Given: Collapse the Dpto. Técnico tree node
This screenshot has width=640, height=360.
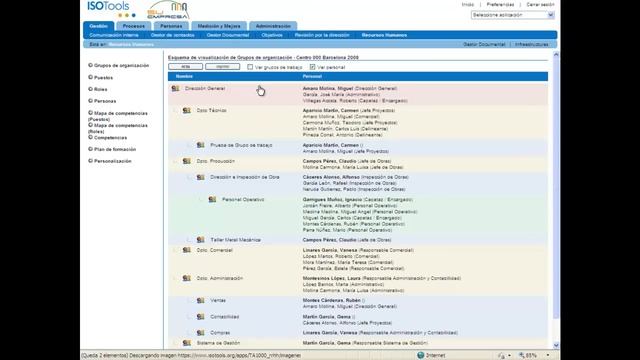Looking at the screenshot, I should click(x=176, y=111).
